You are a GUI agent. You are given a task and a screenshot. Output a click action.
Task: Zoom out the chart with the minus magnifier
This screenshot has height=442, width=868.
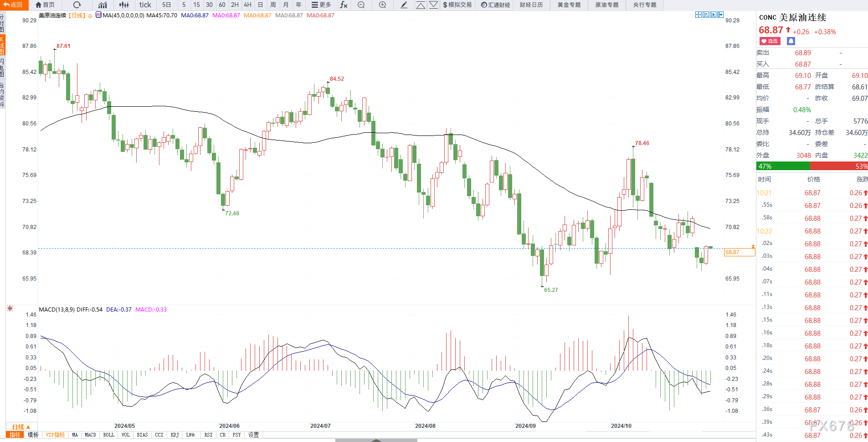pos(361,5)
